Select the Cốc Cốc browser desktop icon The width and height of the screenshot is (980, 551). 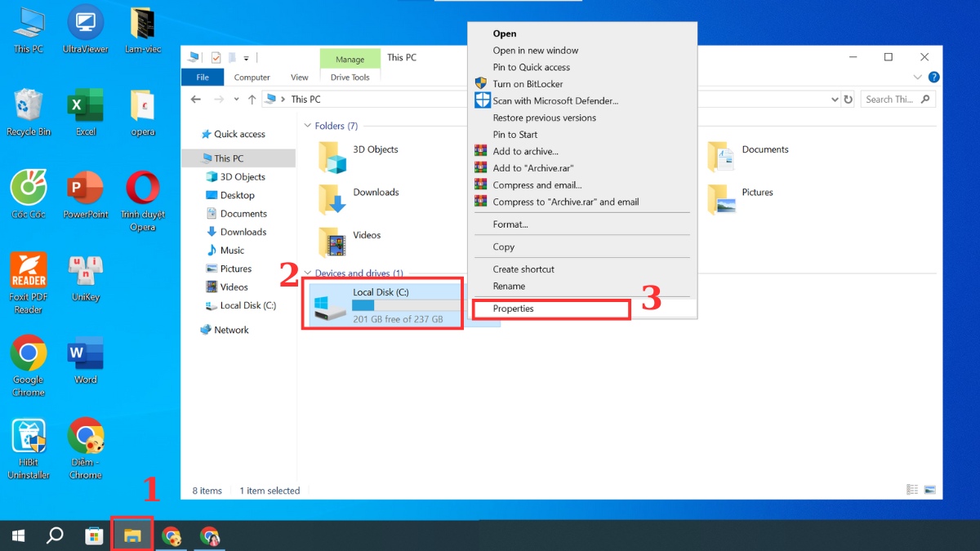[x=29, y=194]
